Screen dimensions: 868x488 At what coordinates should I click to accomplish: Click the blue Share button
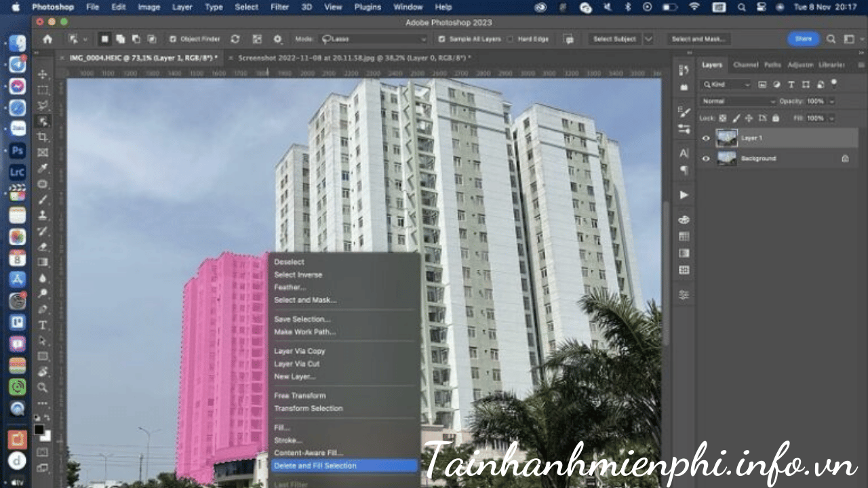pos(803,39)
